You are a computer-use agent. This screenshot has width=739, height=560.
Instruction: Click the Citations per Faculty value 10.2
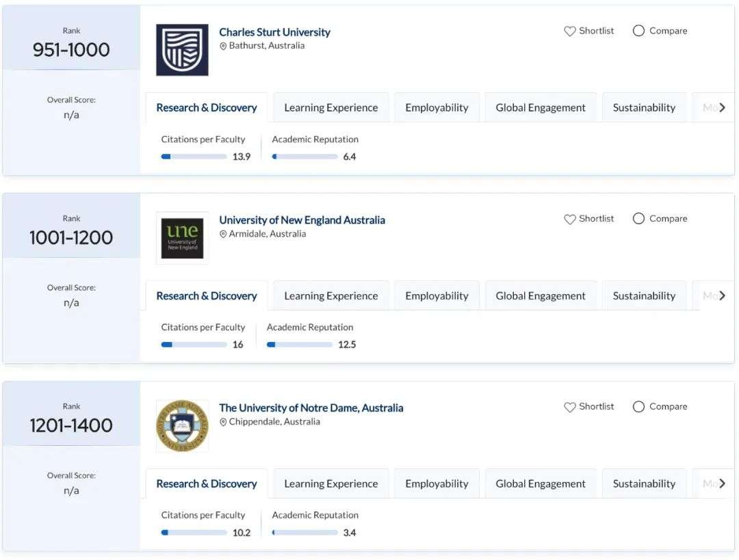(242, 533)
